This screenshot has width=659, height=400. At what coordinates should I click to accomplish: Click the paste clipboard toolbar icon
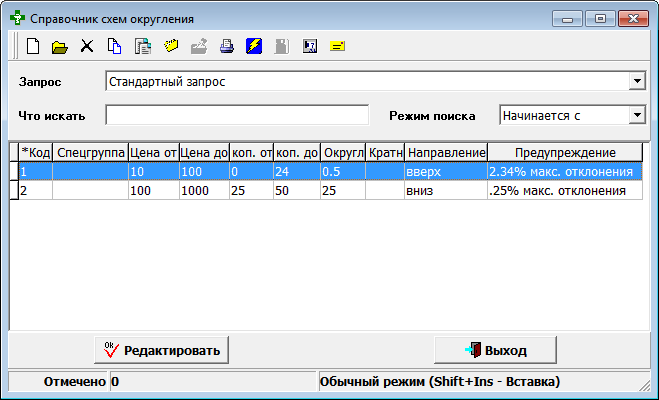(x=142, y=46)
